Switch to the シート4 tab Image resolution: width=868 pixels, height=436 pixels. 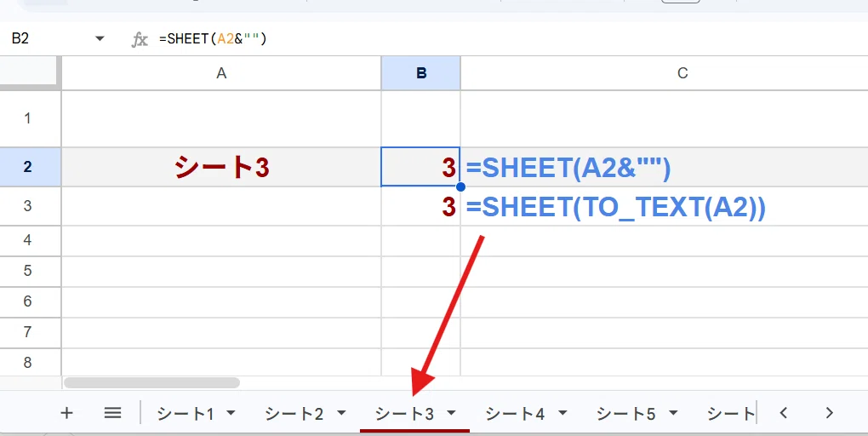point(515,413)
